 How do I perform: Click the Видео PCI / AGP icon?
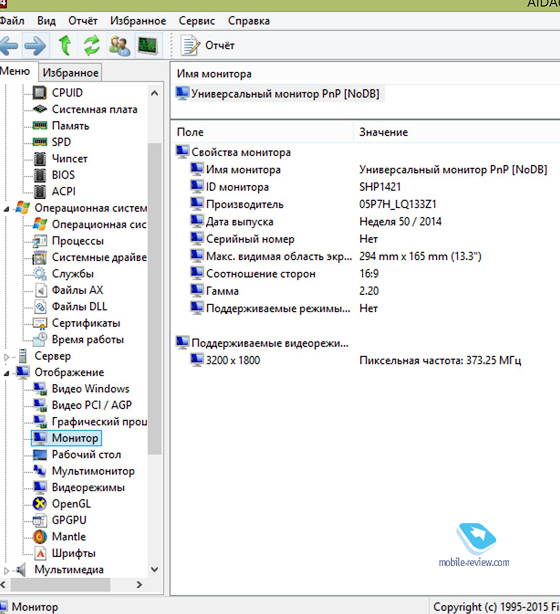[40, 405]
